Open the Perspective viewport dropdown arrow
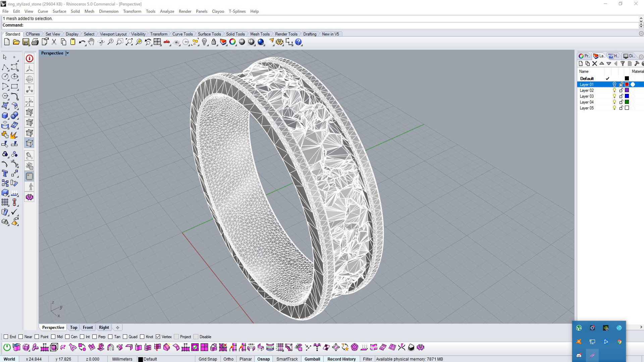The height and width of the screenshot is (362, 644). [67, 53]
